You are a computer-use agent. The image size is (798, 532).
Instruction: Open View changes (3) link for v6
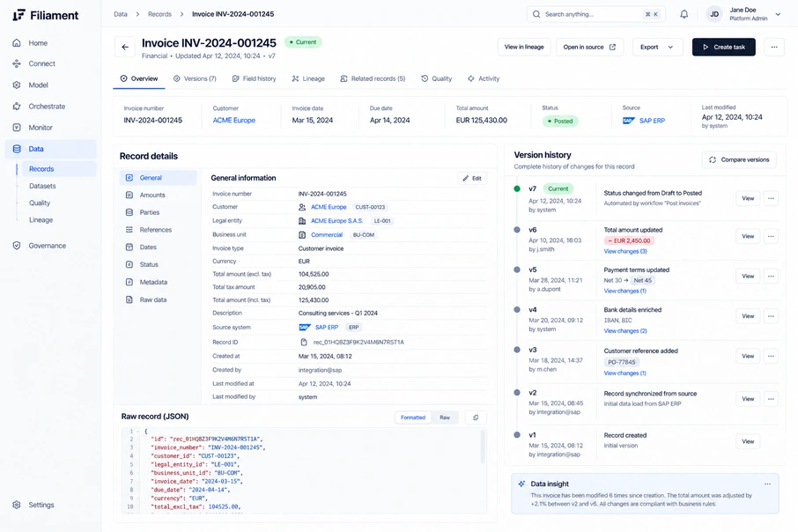(625, 252)
